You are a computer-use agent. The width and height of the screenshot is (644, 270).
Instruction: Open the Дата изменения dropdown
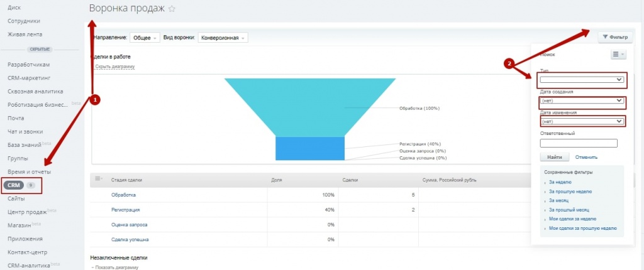click(x=582, y=121)
